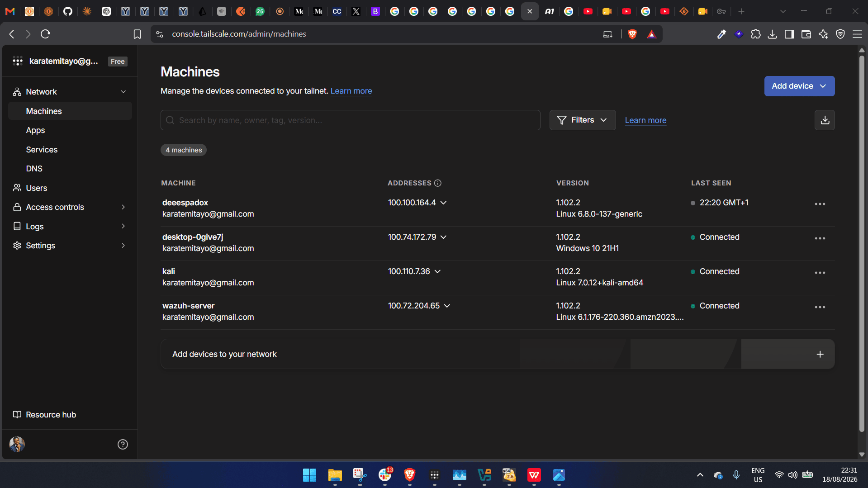The width and height of the screenshot is (868, 488).
Task: Expand the Access controls submenu arrow
Action: [x=123, y=207]
